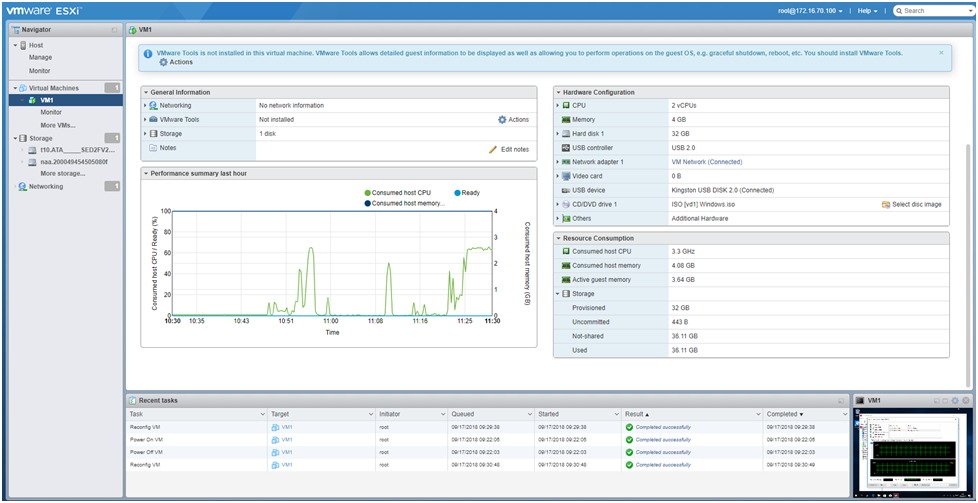Open Monitor under VM1
The image size is (978, 503).
(51, 112)
